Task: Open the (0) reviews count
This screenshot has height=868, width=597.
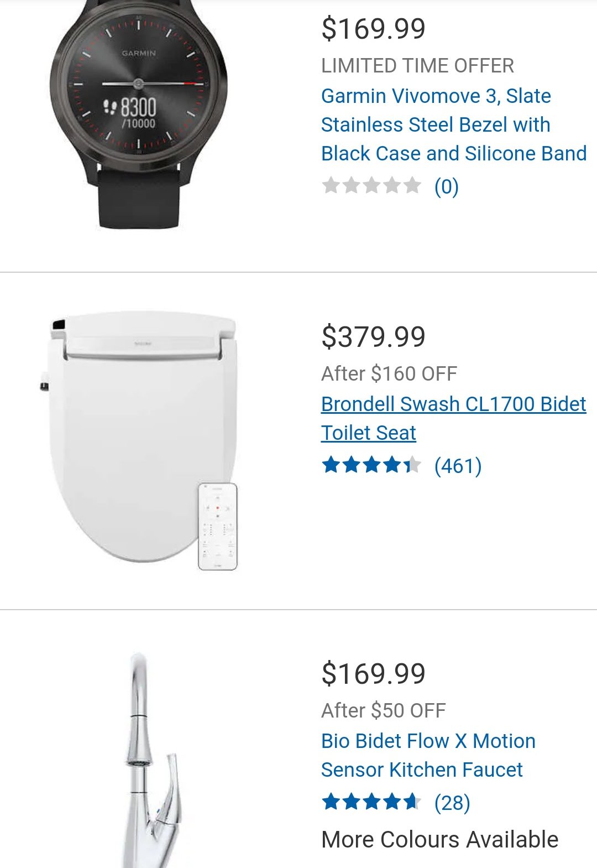Action: (x=447, y=186)
